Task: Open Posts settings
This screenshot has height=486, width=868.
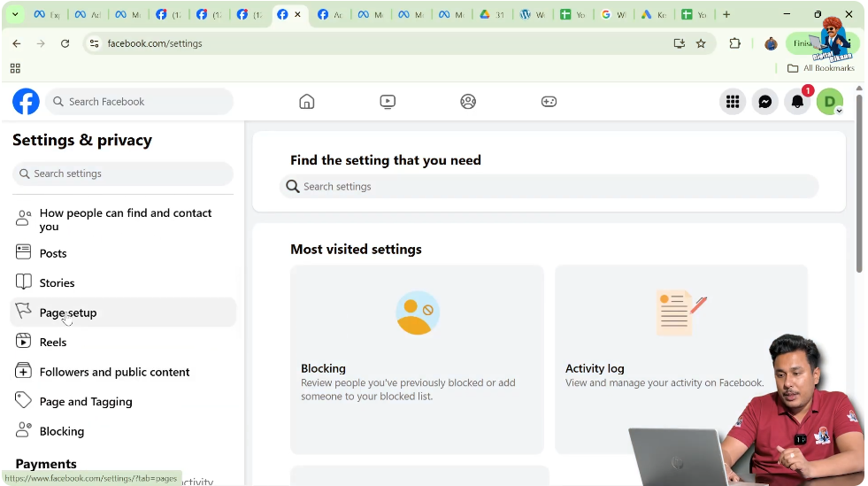Action: click(123, 253)
